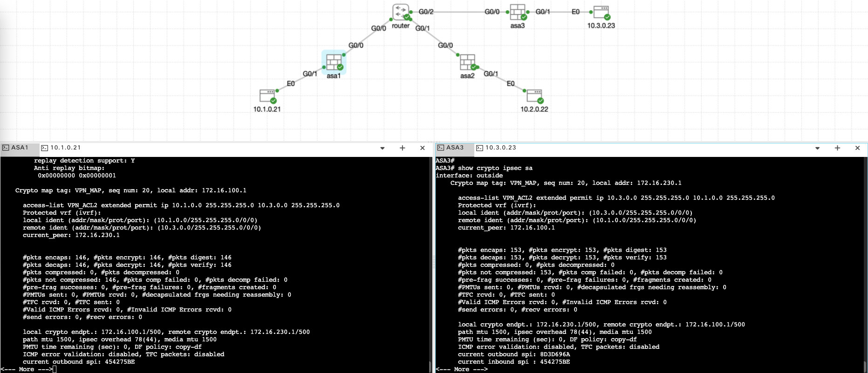The image size is (868, 373).
Task: Close the left terminal pane
Action: coord(423,148)
